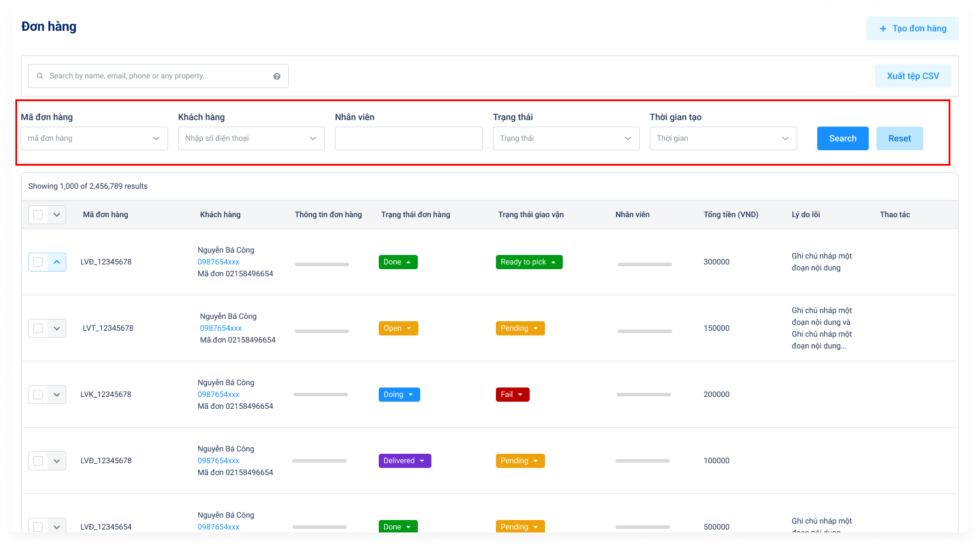980x549 pixels.
Task: Click phone link in the 300000 order row
Action: (218, 262)
